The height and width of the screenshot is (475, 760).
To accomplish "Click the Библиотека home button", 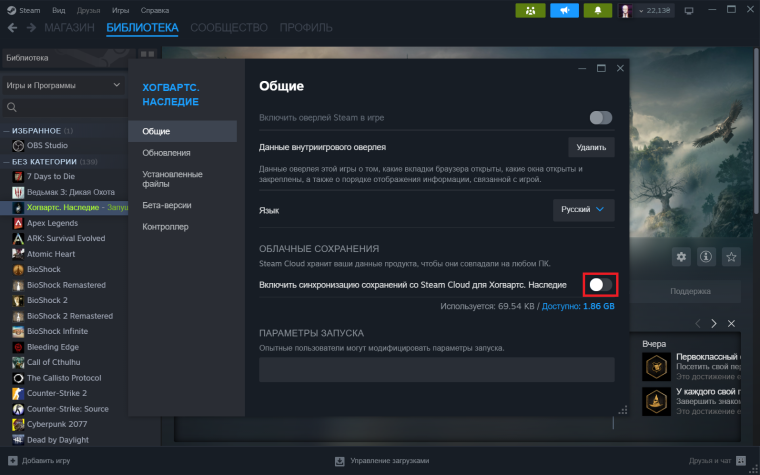I will (x=69, y=58).
